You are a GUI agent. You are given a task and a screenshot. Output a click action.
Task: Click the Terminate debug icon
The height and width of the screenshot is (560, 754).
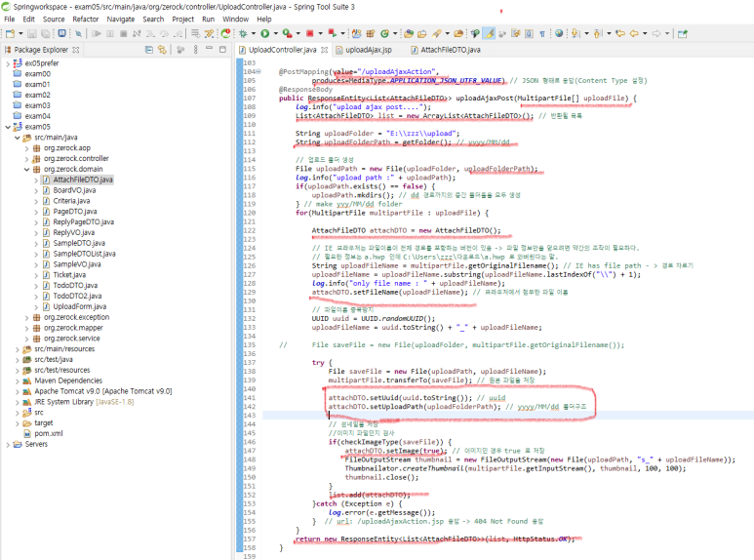pyautogui.click(x=124, y=34)
